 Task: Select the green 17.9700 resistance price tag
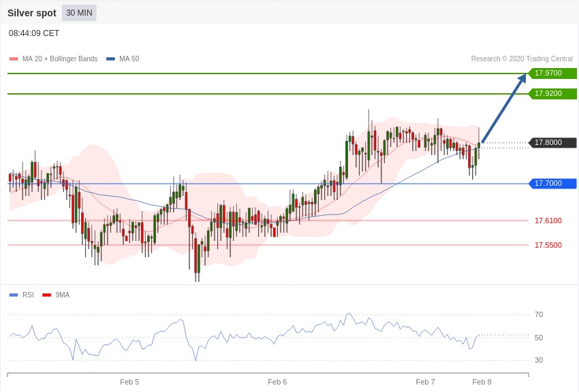pyautogui.click(x=552, y=73)
